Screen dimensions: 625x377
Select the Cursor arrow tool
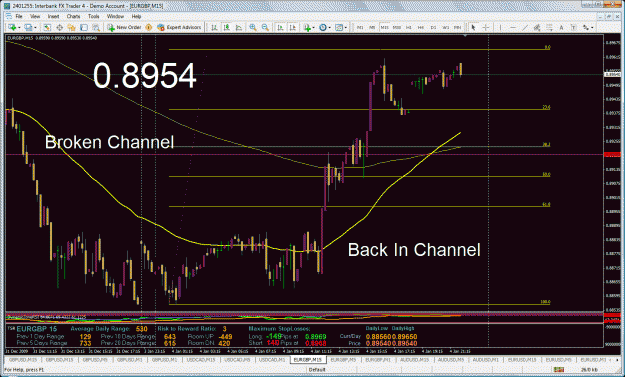point(473,27)
